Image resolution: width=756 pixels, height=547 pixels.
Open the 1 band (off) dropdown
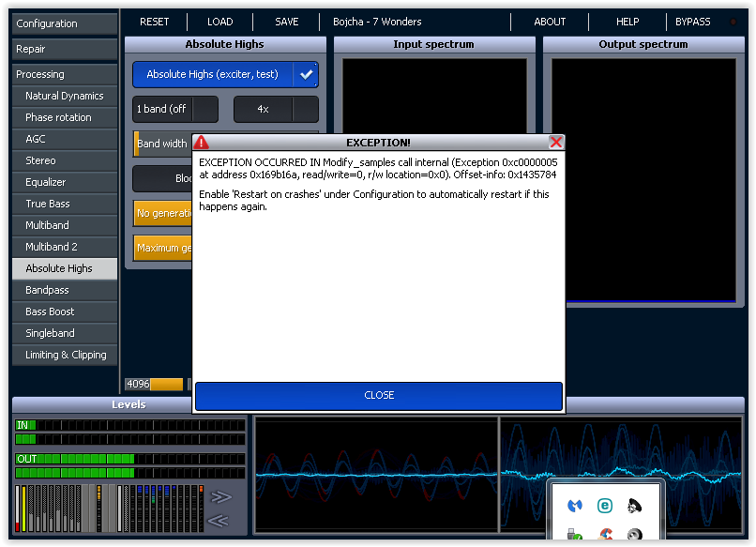[175, 109]
